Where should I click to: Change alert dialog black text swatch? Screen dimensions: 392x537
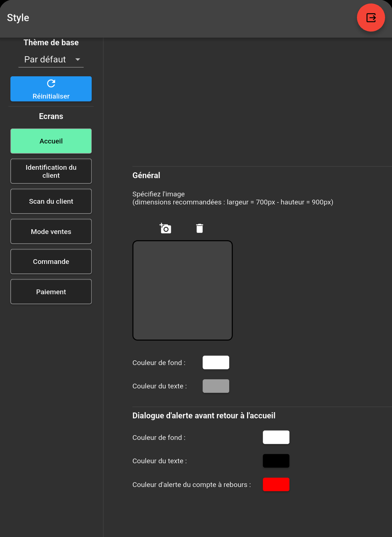[x=276, y=461]
